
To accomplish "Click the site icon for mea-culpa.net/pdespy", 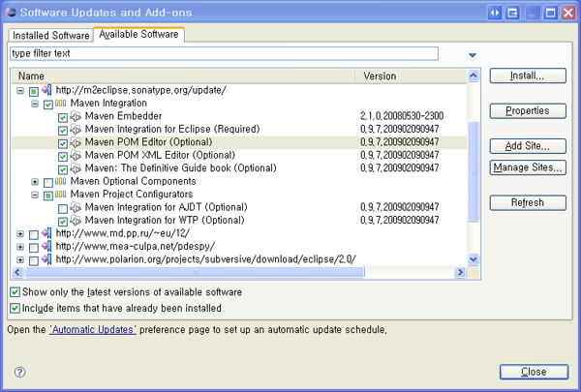I will point(46,247).
